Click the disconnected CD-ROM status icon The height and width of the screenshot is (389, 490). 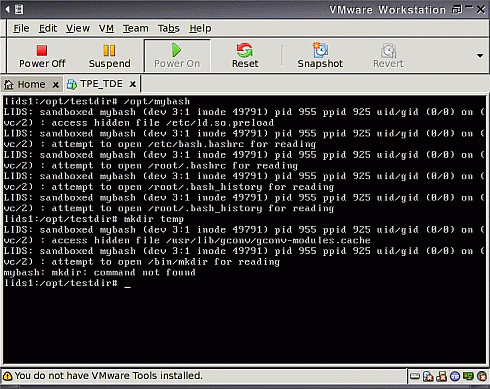pos(428,376)
